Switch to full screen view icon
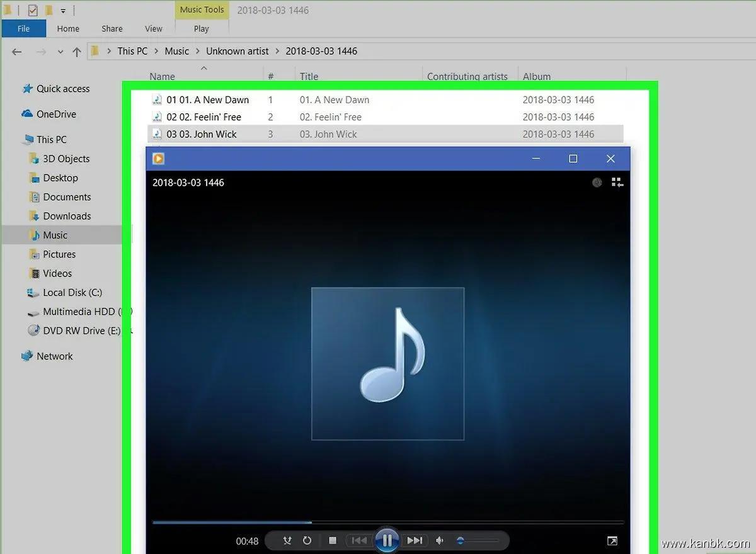The image size is (756, 554). tap(612, 541)
